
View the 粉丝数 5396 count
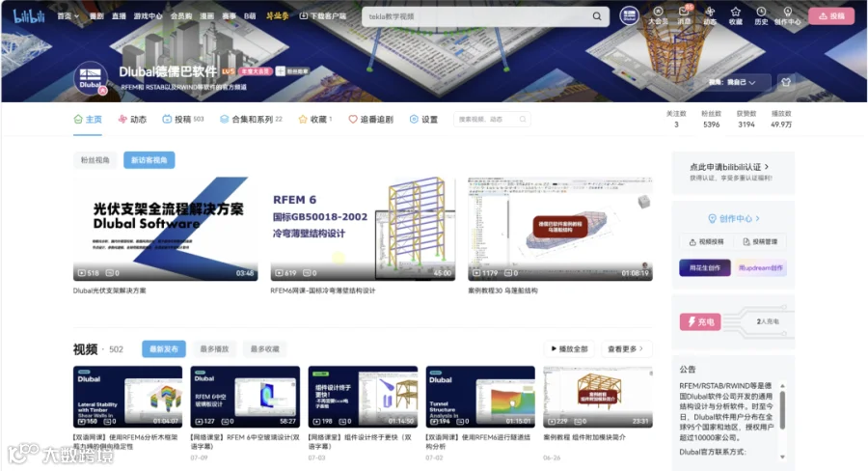click(712, 119)
